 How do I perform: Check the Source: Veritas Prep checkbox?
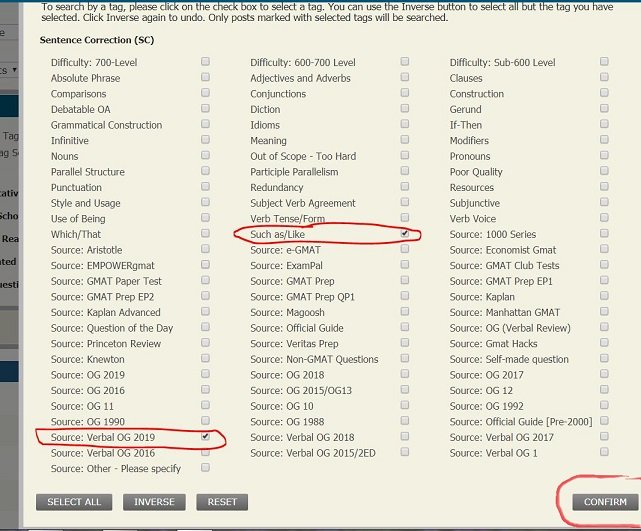(x=405, y=343)
